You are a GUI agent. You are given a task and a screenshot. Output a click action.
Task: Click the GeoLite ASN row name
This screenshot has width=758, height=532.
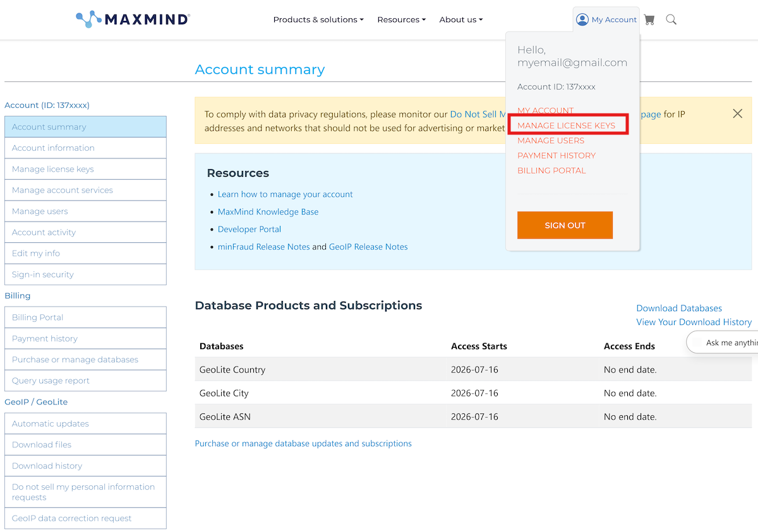225,417
